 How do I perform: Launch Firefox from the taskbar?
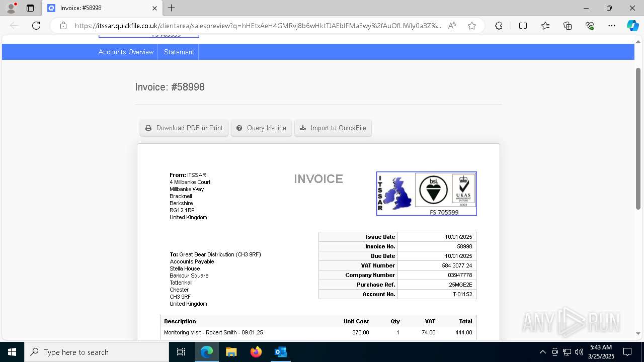(256, 352)
